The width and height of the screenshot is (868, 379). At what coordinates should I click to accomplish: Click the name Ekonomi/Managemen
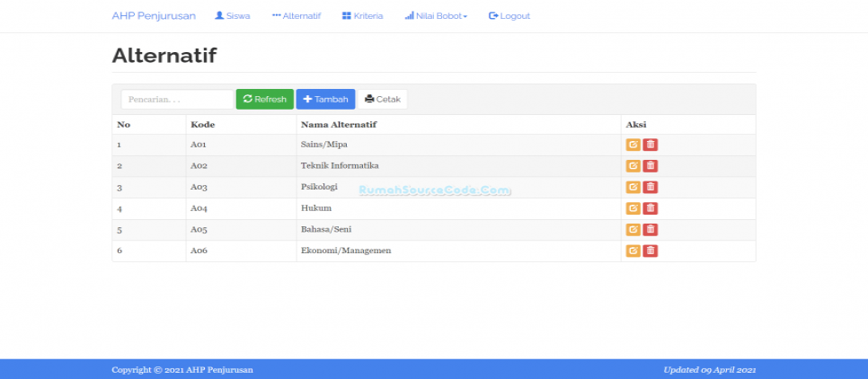coord(346,251)
